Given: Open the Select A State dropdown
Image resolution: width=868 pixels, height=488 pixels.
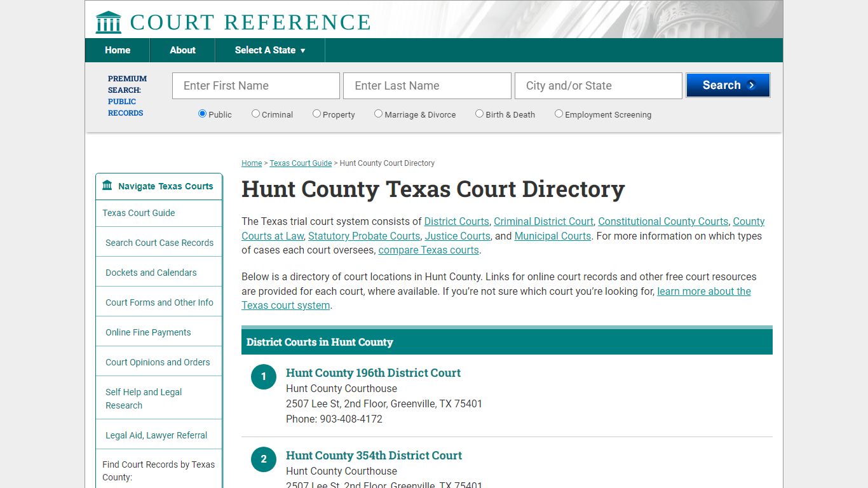Looking at the screenshot, I should click(270, 50).
